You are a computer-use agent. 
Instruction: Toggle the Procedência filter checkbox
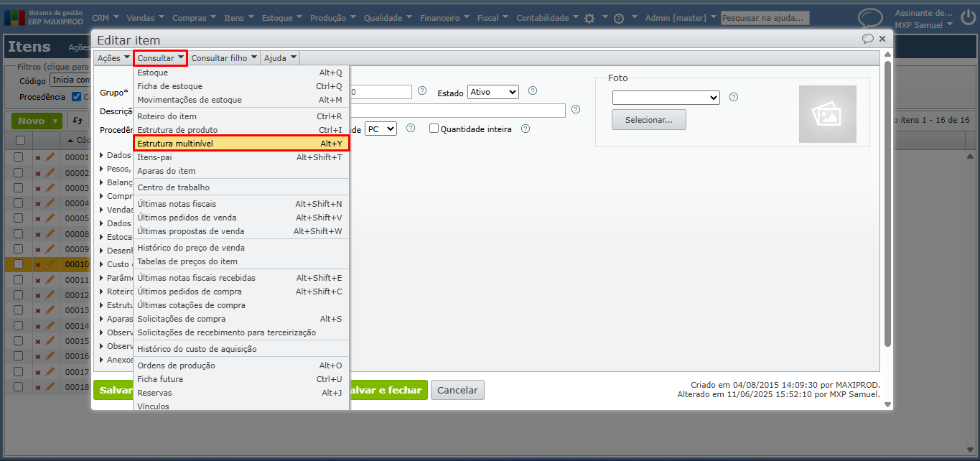coord(77,97)
